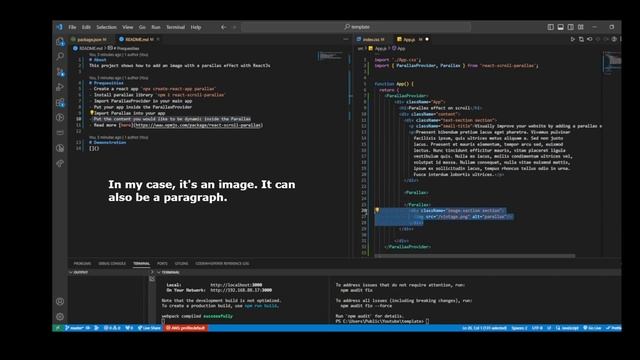Click the '# Demonstration' heading line in README
The height and width of the screenshot is (360, 640).
click(x=108, y=143)
